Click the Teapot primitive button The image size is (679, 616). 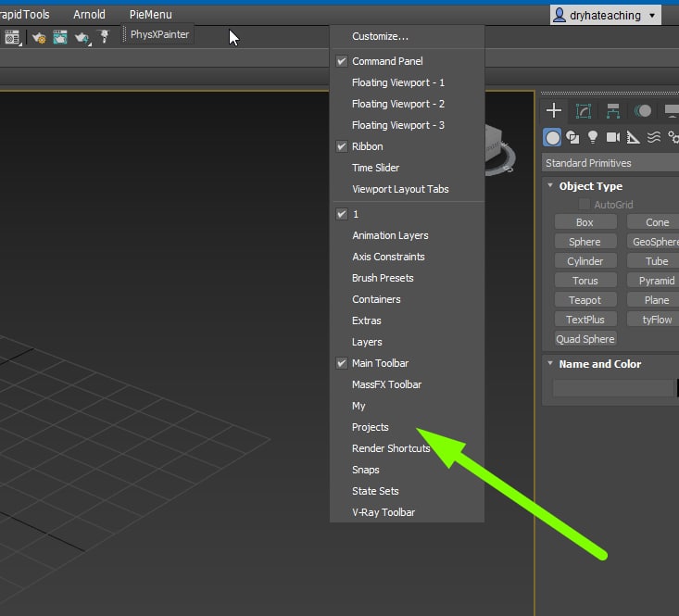585,300
